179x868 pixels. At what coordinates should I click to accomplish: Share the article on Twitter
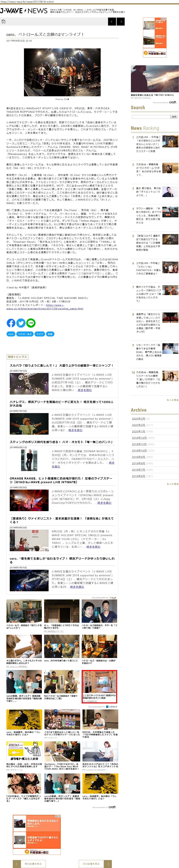click(21, 323)
